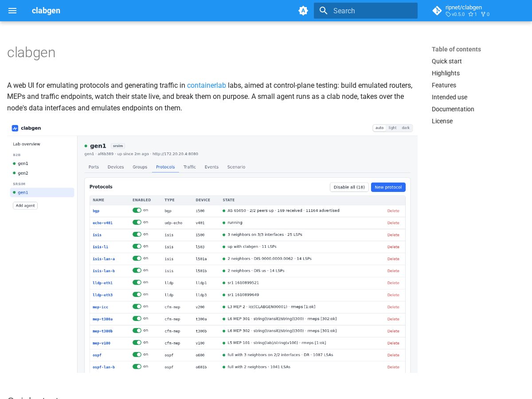The height and width of the screenshot is (399, 532).
Task: Select gen1 under the B2B group
Action: point(42,164)
